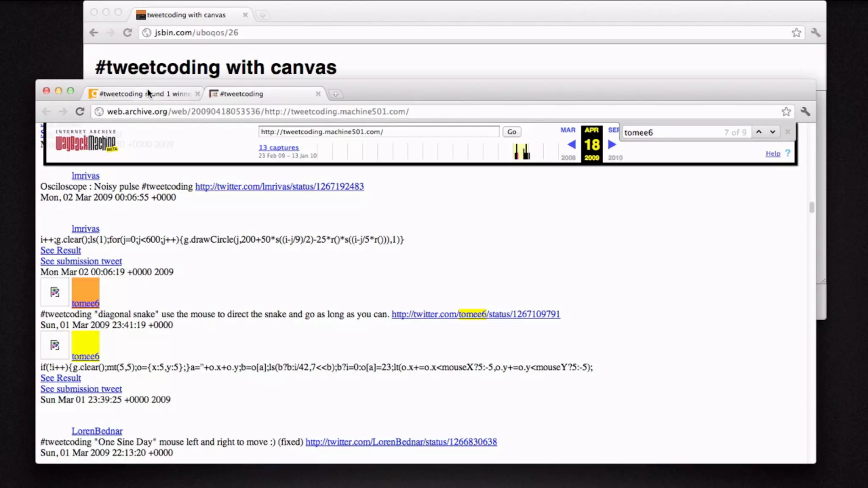The height and width of the screenshot is (488, 868).
Task: Jump to next capture blue arrow
Action: pyautogui.click(x=612, y=144)
